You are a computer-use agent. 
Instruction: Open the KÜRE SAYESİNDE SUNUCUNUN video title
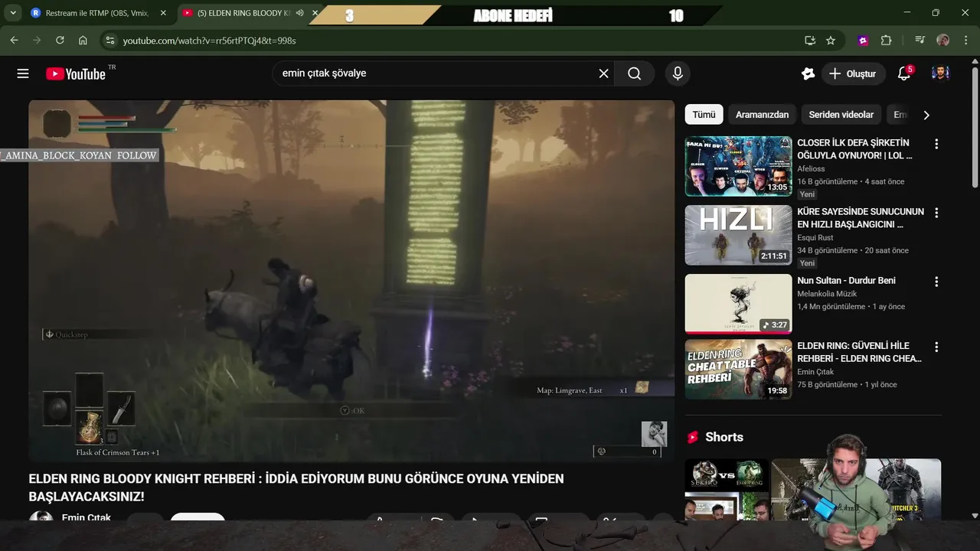pos(861,218)
